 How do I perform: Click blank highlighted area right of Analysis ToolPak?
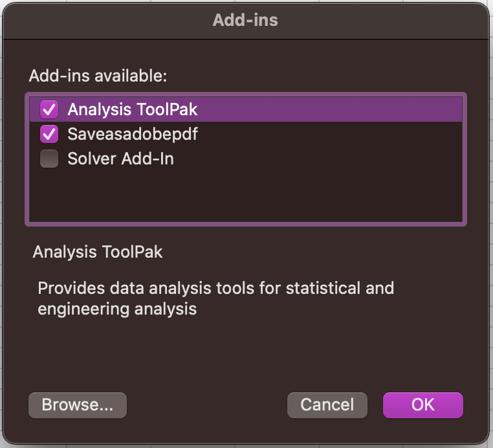pos(336,109)
